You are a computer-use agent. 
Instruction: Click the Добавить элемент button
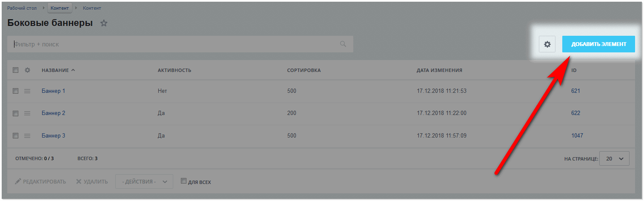598,44
